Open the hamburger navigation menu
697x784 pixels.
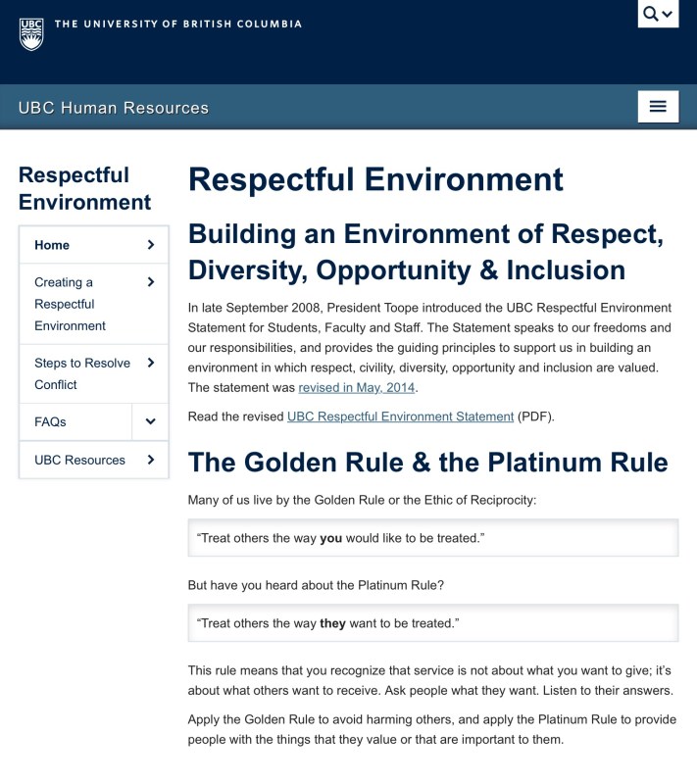(658, 107)
